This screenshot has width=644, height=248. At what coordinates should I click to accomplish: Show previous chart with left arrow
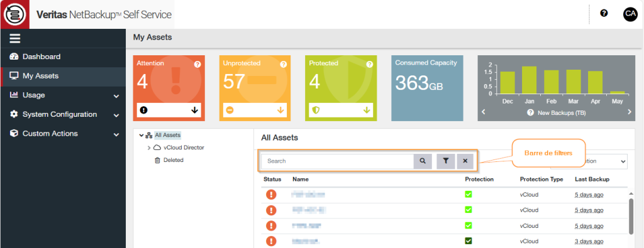click(484, 112)
